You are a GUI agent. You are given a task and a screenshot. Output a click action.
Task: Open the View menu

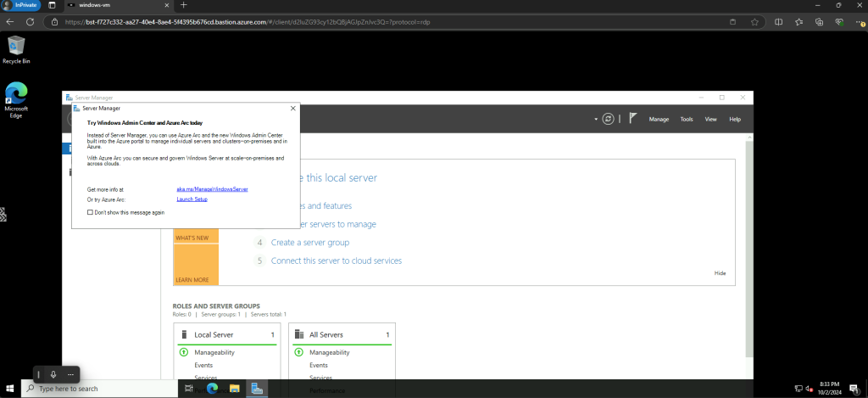(x=711, y=119)
